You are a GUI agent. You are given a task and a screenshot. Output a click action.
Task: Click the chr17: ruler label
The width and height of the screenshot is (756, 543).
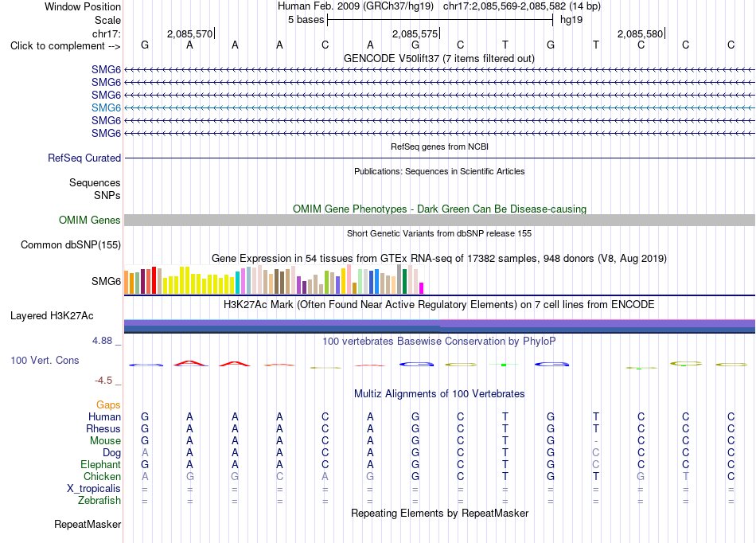point(107,33)
